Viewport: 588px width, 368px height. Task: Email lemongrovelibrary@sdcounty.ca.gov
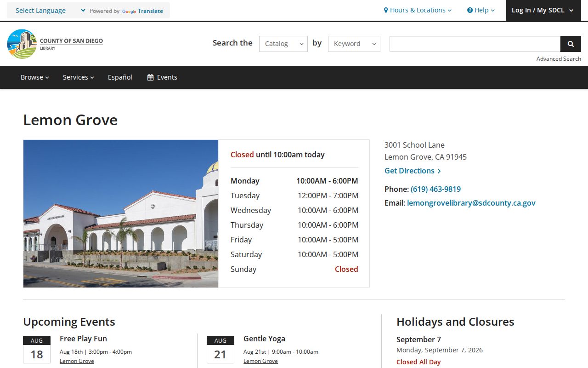pos(471,203)
